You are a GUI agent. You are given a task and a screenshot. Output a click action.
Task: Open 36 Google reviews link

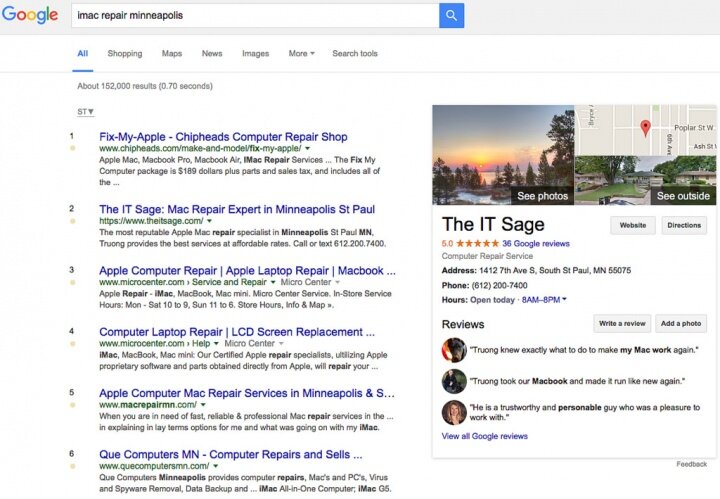[536, 244]
